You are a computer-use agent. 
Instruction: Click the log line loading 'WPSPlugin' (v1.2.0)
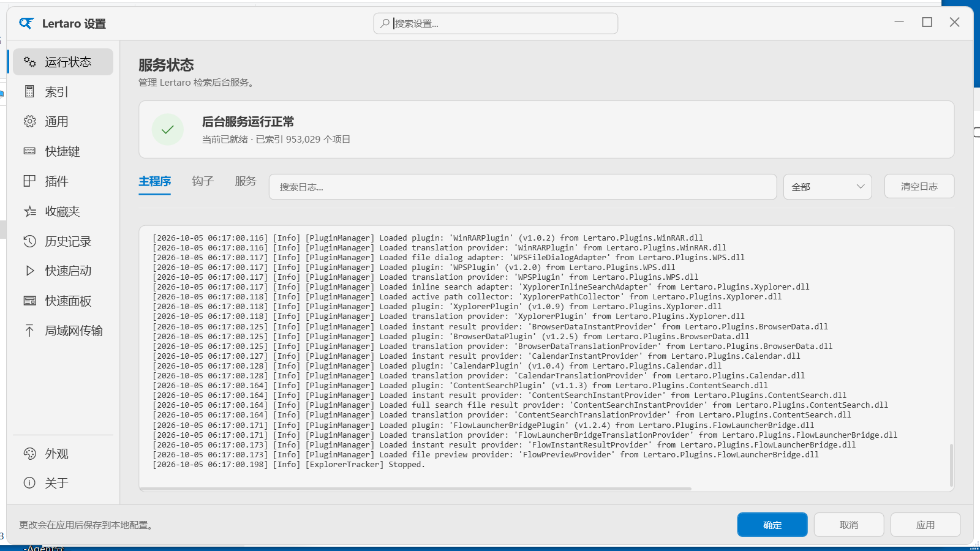(x=414, y=268)
